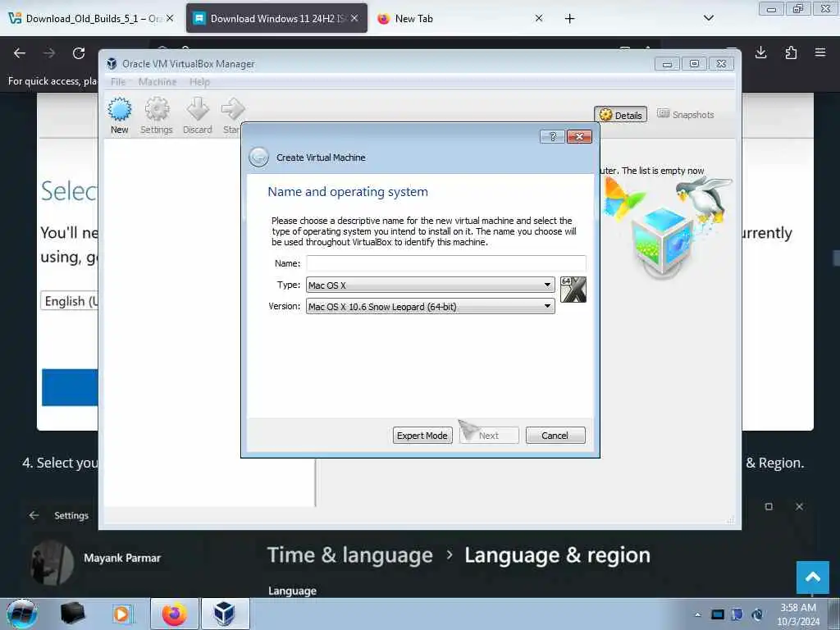Click the Settings back arrow in webpage image
This screenshot has height=630, width=840.
(x=34, y=515)
